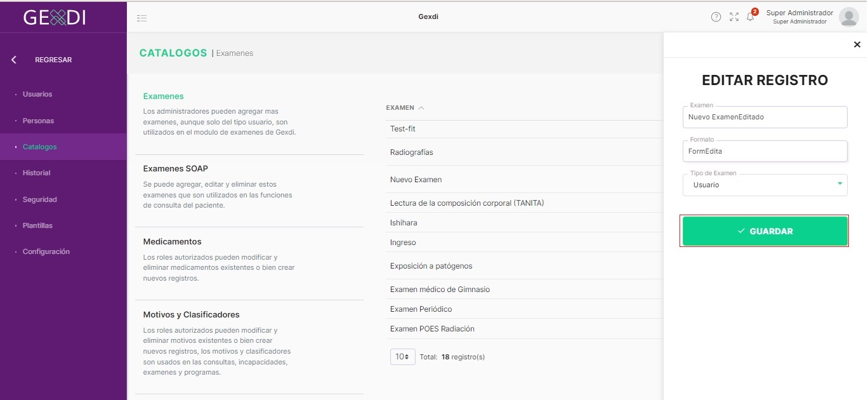Click the Super Administrador user name
Screen dimensions: 868x400
point(799,13)
